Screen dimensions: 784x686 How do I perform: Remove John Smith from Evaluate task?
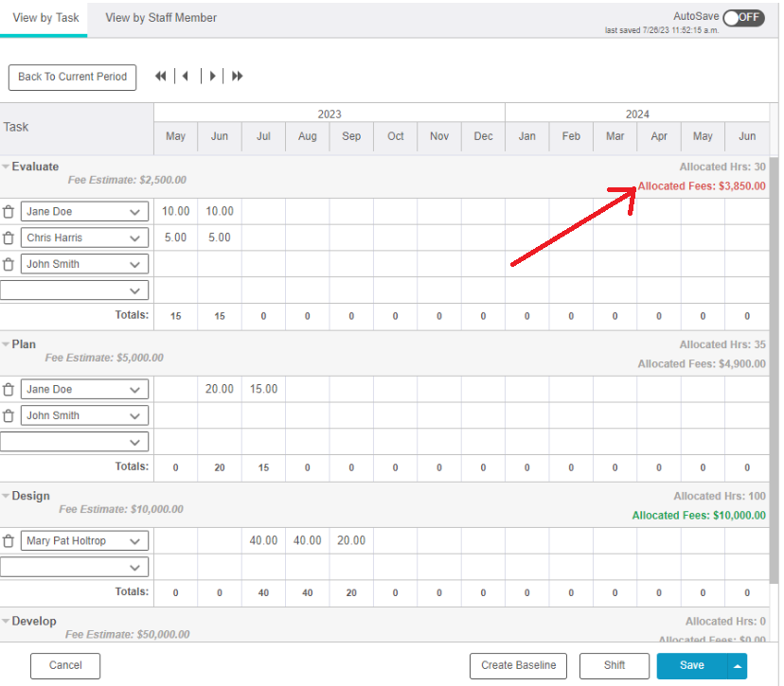(9, 265)
